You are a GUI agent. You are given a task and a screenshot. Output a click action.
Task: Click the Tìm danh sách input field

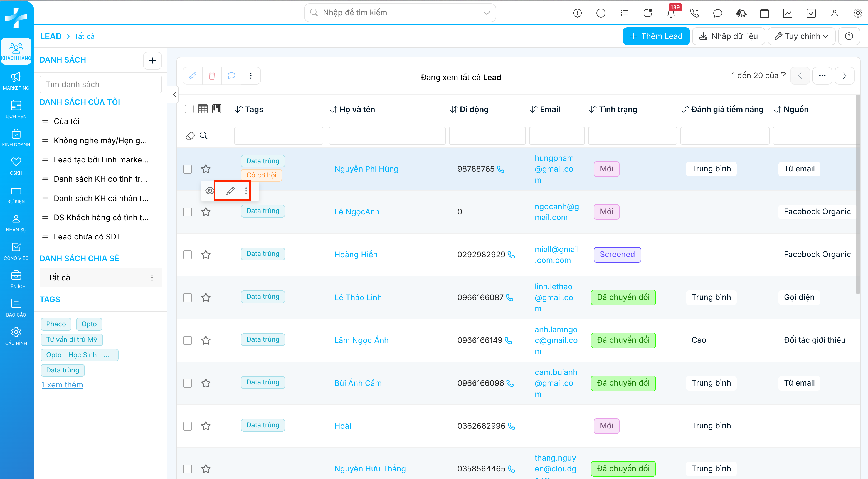(100, 84)
